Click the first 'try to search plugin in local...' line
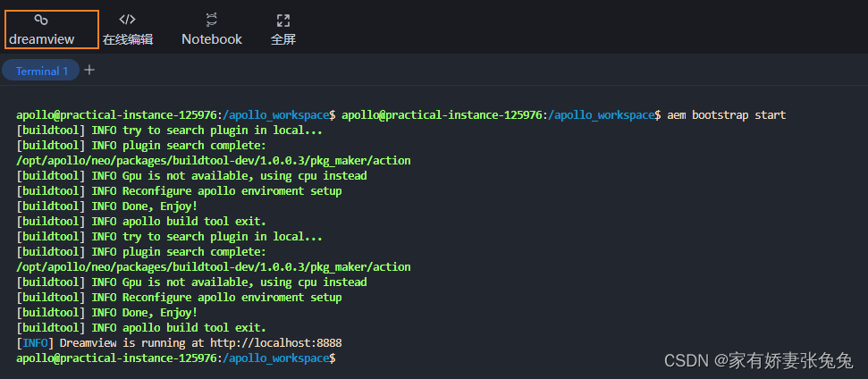 pos(169,131)
